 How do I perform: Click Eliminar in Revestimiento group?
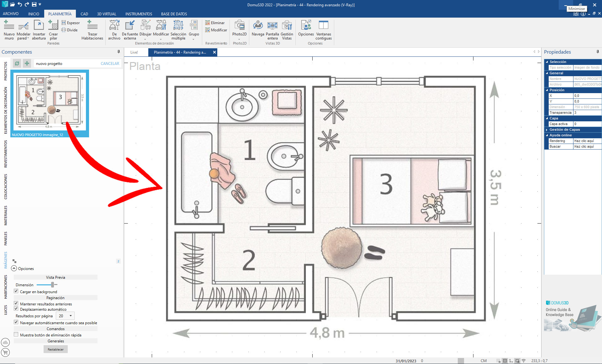(215, 23)
